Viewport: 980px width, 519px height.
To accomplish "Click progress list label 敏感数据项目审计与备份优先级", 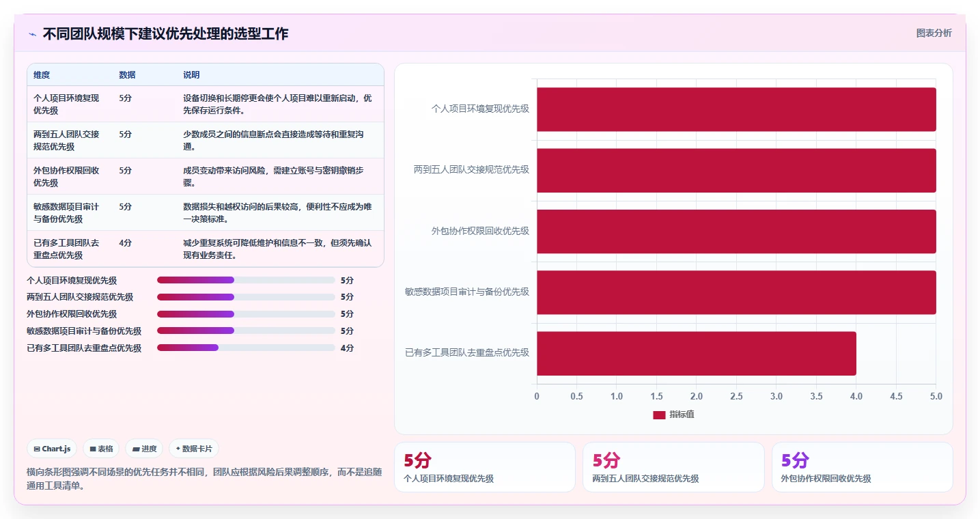I will [84, 331].
